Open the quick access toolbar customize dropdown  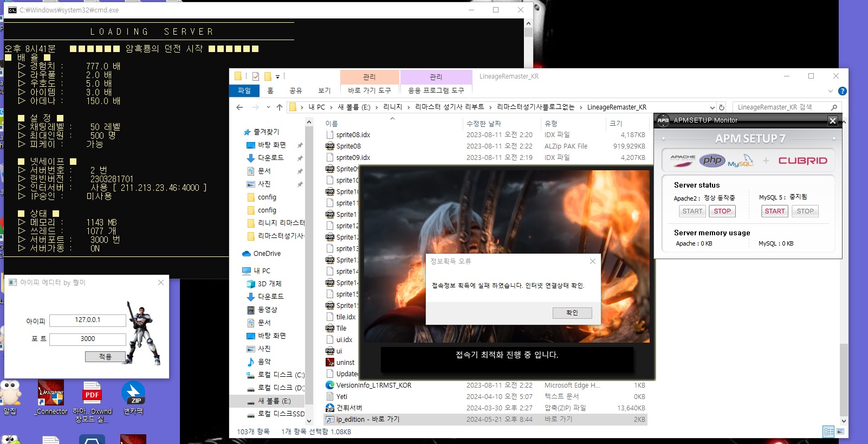pos(277,76)
